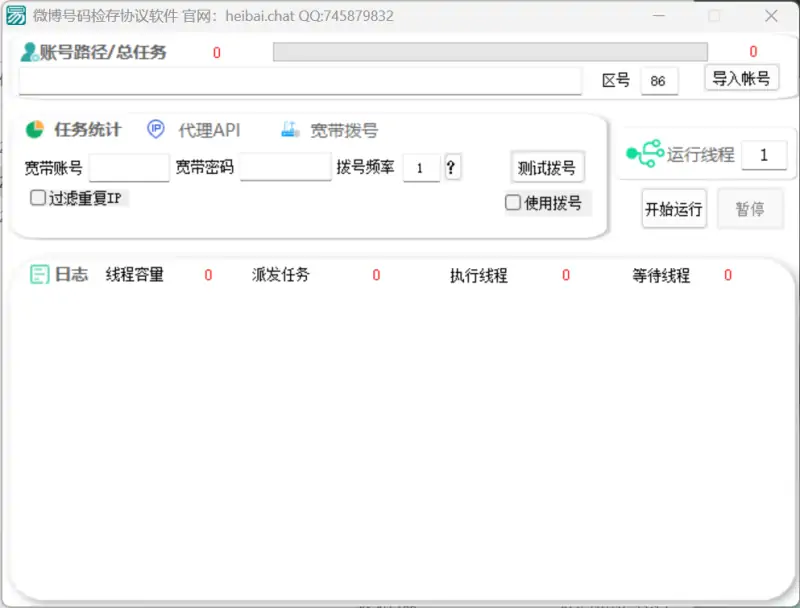Focus the 宽带账号 input field

(129, 168)
